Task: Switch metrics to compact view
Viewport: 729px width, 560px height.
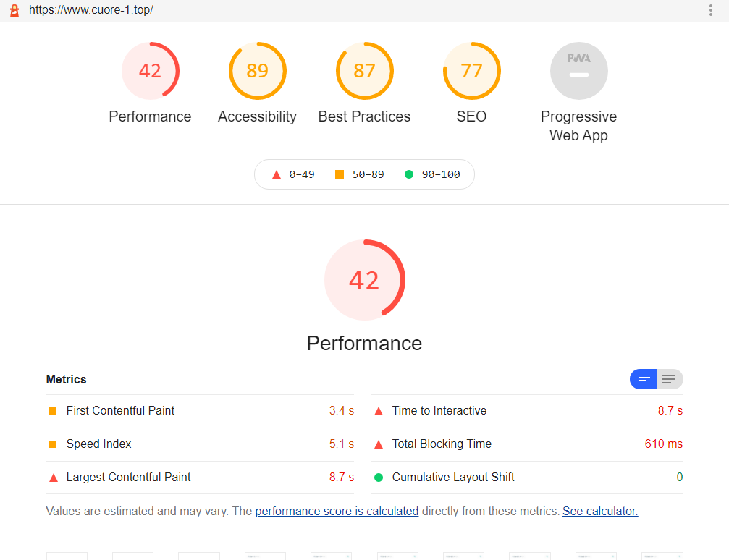Action: pyautogui.click(x=644, y=379)
